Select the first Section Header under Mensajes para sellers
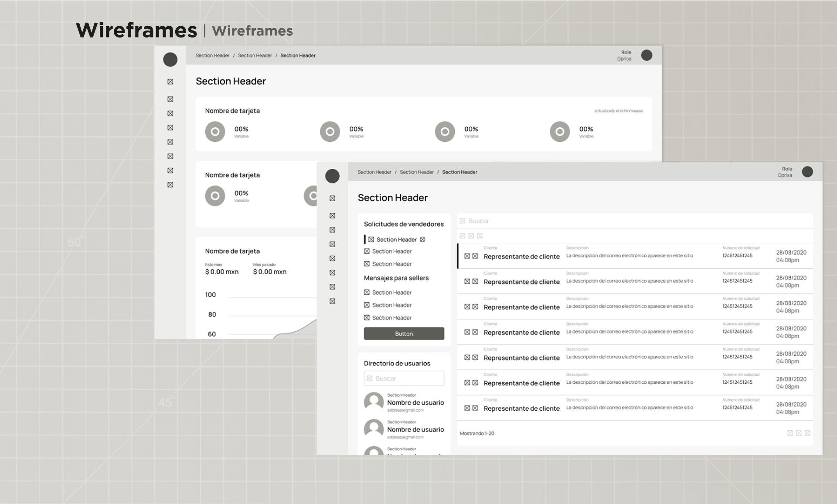 click(x=391, y=293)
